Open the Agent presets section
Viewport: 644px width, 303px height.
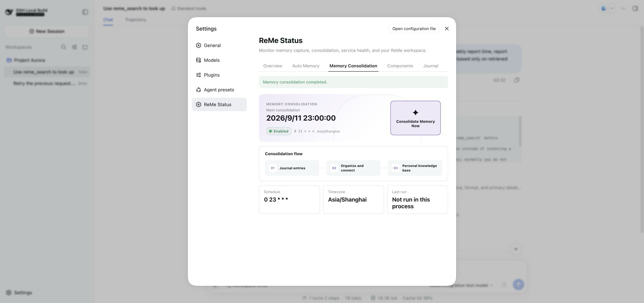click(x=219, y=90)
